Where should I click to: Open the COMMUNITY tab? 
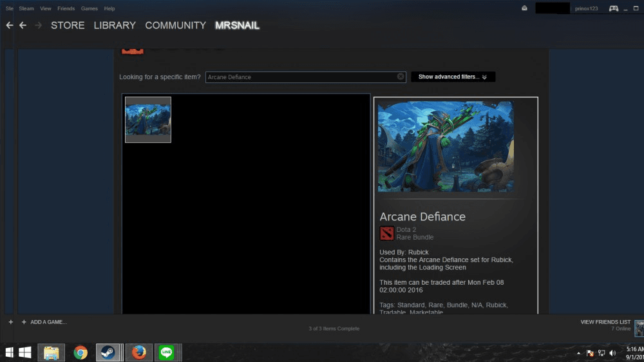[x=175, y=26]
